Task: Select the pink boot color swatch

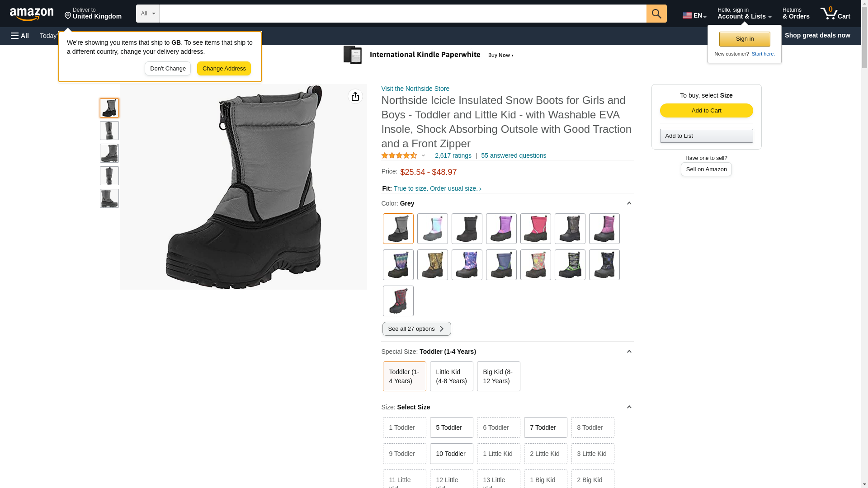Action: click(535, 229)
